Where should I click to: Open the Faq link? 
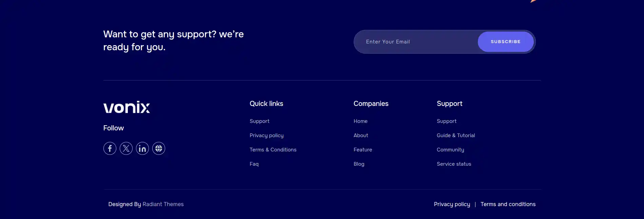pyautogui.click(x=254, y=164)
